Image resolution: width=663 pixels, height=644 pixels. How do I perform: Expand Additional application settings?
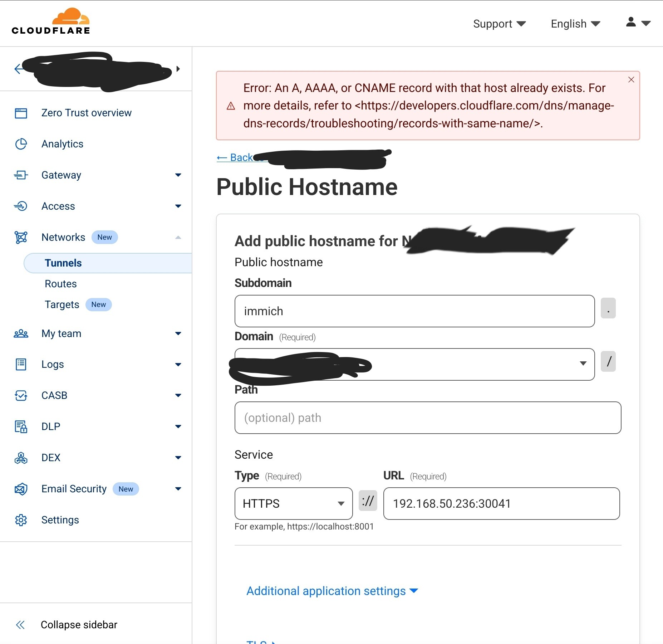[332, 591]
